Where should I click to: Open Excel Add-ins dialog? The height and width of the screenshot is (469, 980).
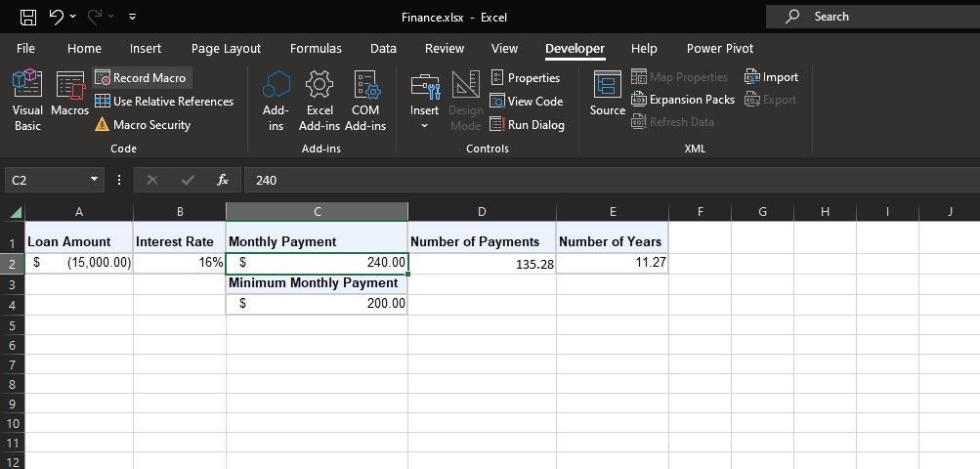pyautogui.click(x=320, y=100)
